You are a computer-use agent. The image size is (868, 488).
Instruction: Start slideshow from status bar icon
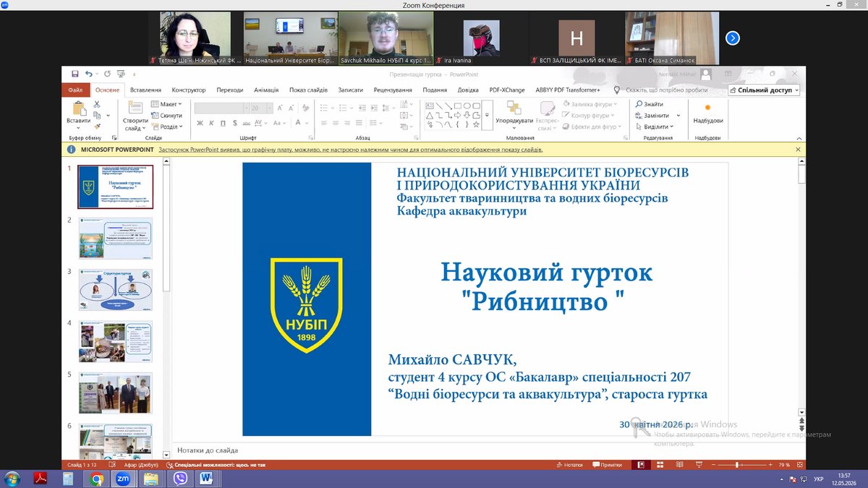click(x=698, y=465)
